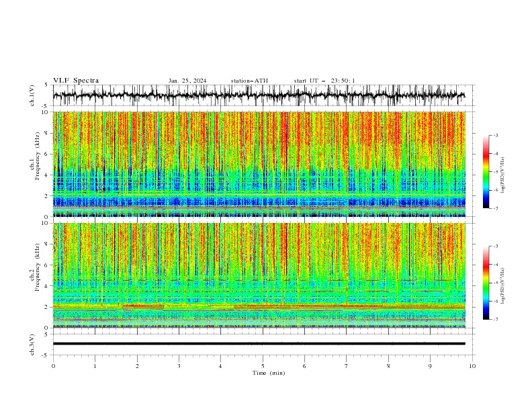Click ch.2 colorbar log(PSD) label
The height and width of the screenshot is (411, 532).
click(503, 286)
